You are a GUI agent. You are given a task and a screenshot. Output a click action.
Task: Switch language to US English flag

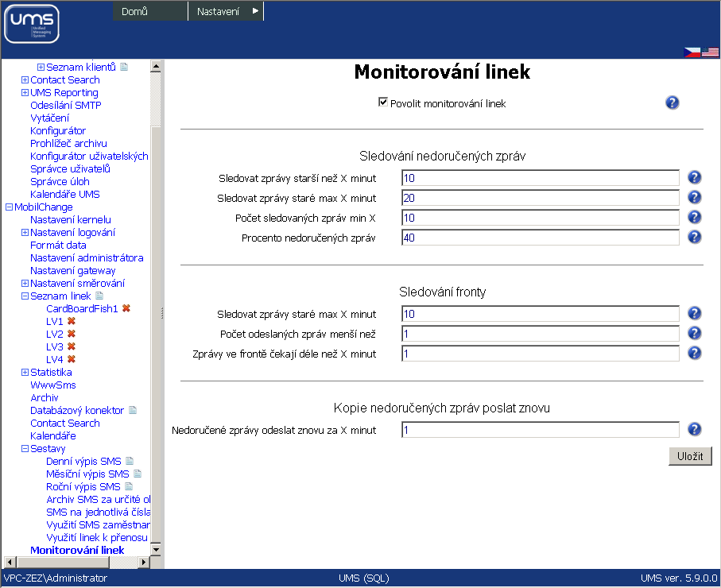[x=711, y=52]
